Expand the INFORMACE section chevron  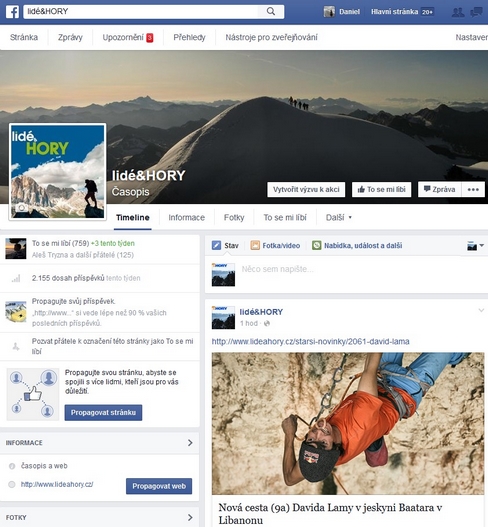coord(190,443)
